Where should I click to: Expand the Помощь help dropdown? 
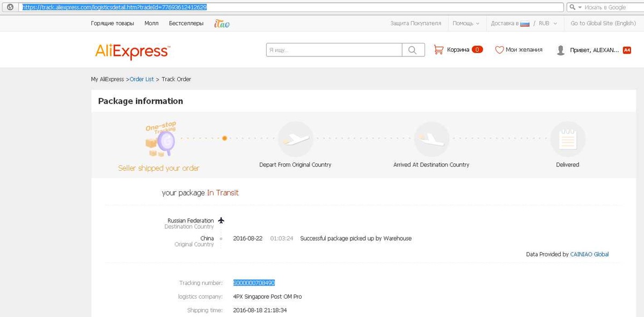tap(466, 24)
